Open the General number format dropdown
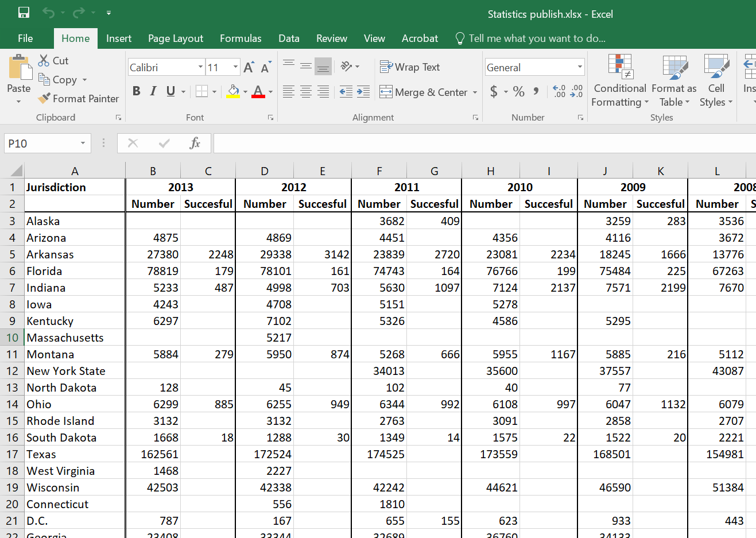The image size is (756, 538). coord(580,67)
